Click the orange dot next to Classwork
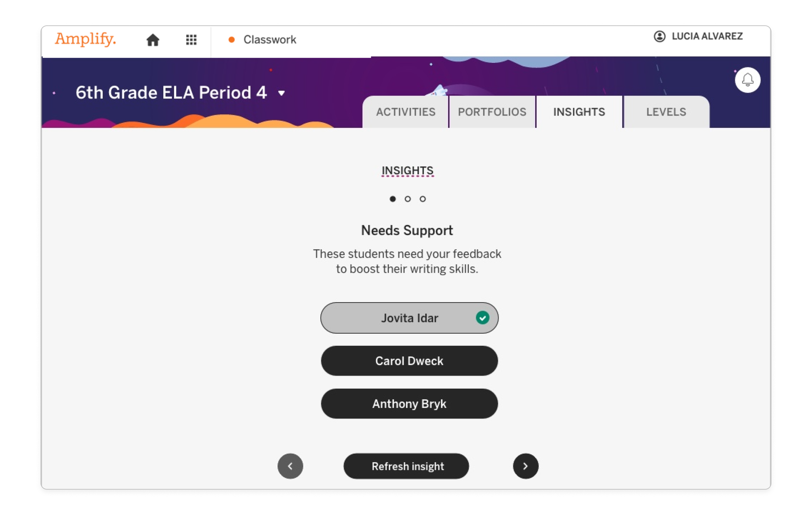This screenshot has width=812, height=515. (231, 40)
